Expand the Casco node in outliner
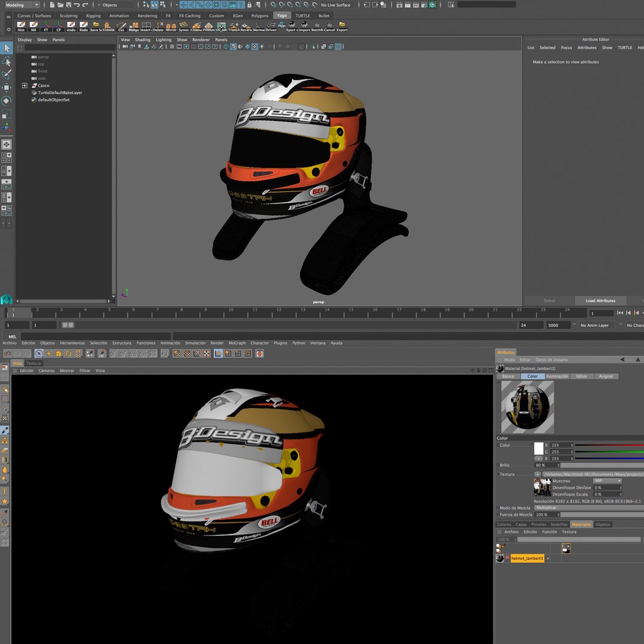This screenshot has width=644, height=644. (x=24, y=85)
